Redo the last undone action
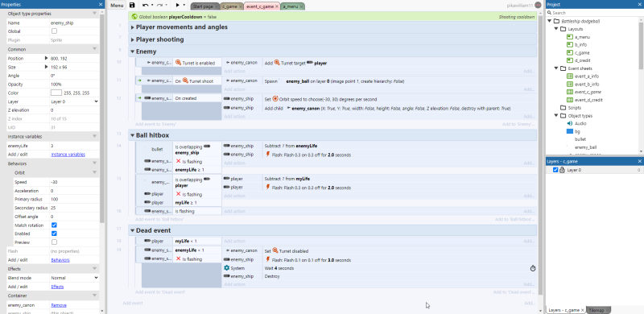The height and width of the screenshot is (314, 644). pyautogui.click(x=160, y=6)
